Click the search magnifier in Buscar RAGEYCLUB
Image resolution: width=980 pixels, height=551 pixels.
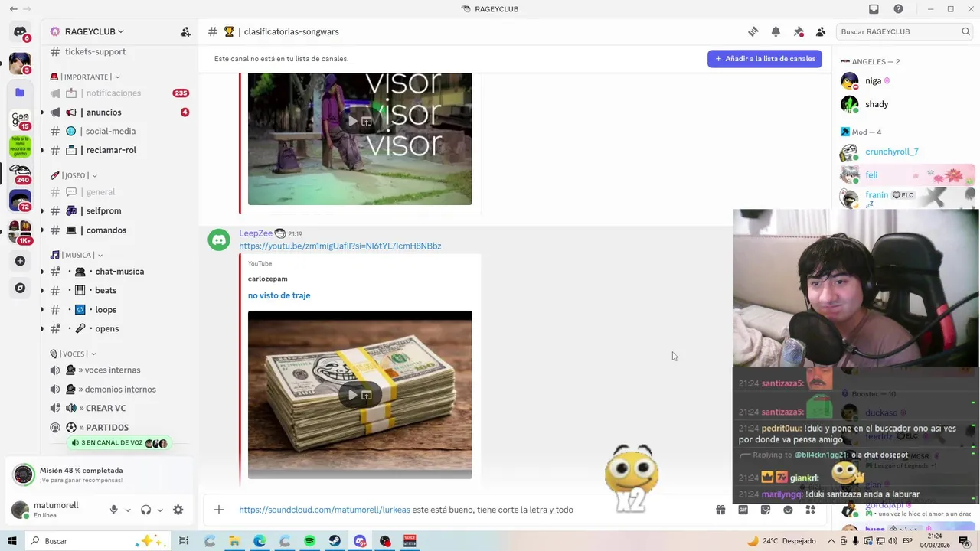965,31
